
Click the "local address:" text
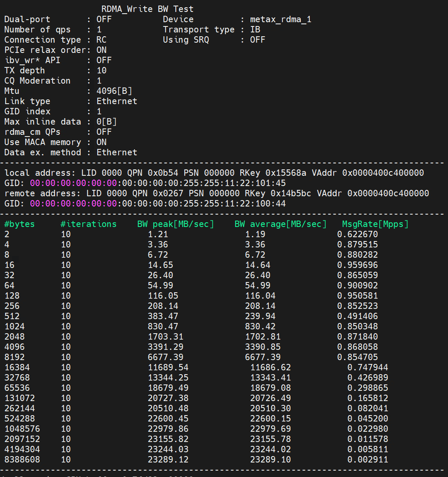pyautogui.click(x=40, y=173)
